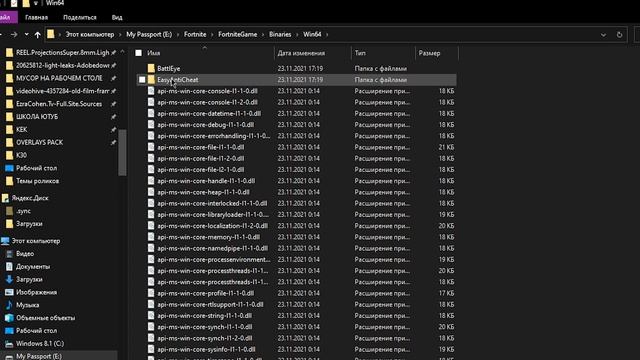Select api-ms-win-core-synch-l1-1-0.dll file icon

[151, 327]
